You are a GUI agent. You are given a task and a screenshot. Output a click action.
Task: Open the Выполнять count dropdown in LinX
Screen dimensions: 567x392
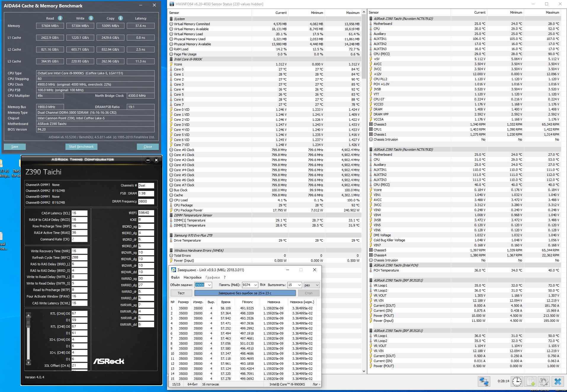pyautogui.click(x=299, y=285)
